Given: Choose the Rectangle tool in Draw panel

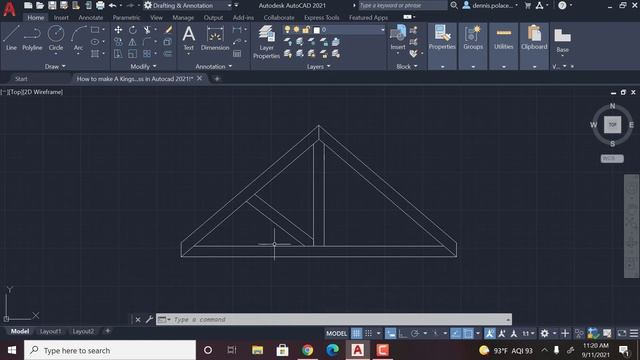Looking at the screenshot, I should (x=95, y=30).
